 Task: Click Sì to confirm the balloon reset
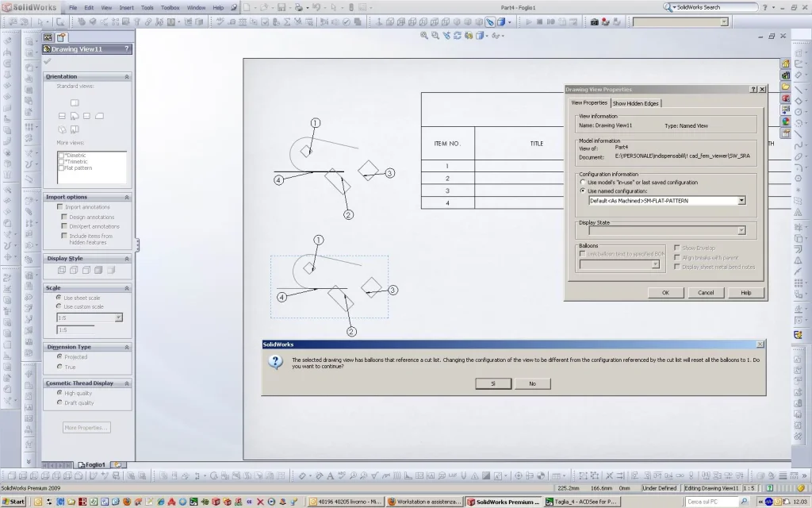(x=493, y=383)
